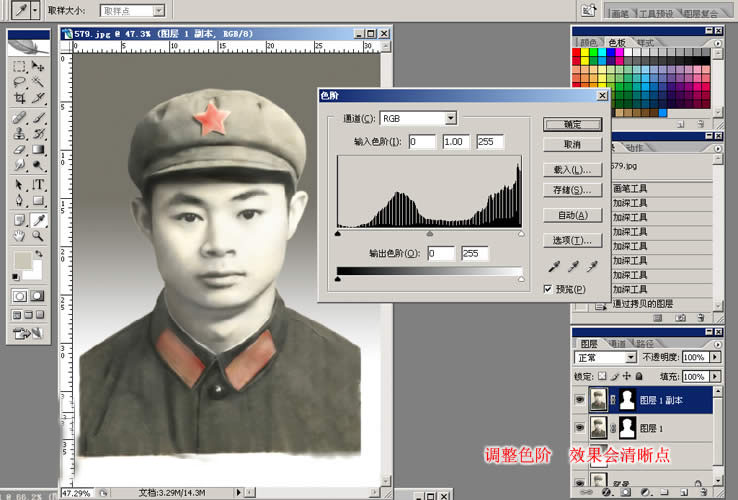Switch to the 通道 tab in Layers panel
Image resolution: width=738 pixels, height=500 pixels.
618,342
